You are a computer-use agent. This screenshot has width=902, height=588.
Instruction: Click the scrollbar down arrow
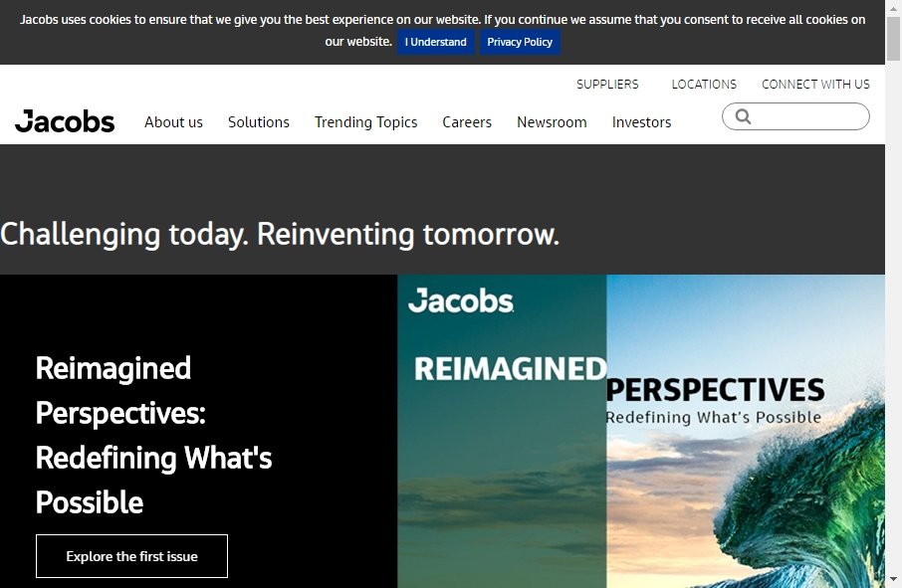pyautogui.click(x=893, y=579)
